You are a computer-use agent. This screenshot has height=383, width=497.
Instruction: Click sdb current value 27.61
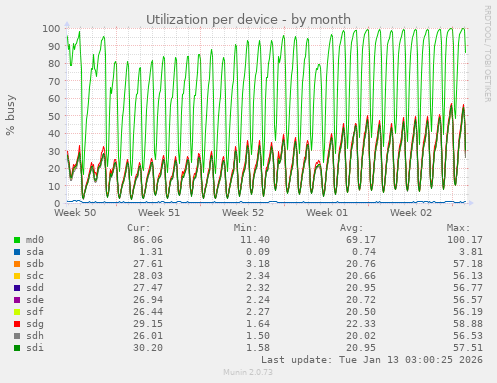tap(148, 264)
